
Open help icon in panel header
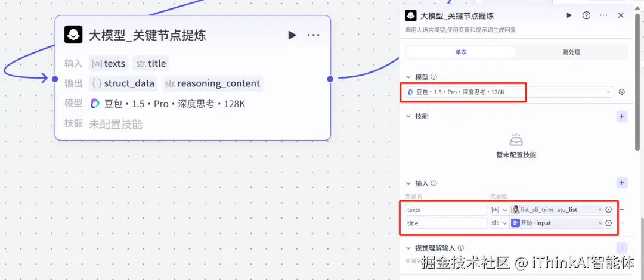coord(586,15)
